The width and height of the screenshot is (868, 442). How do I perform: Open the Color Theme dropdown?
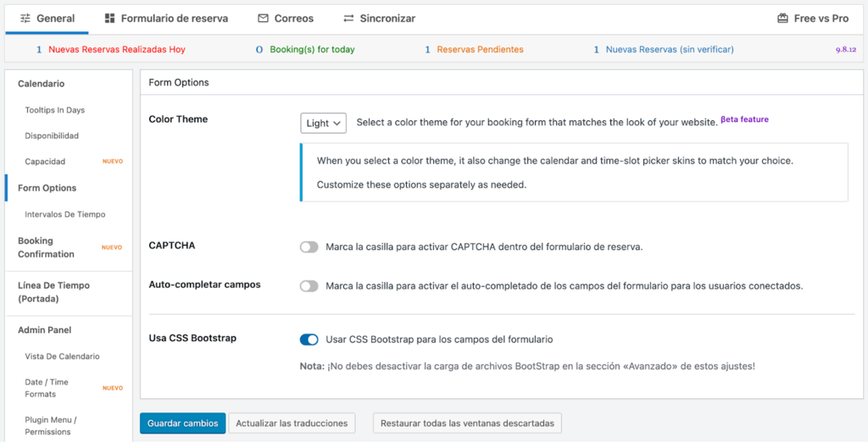click(x=323, y=123)
